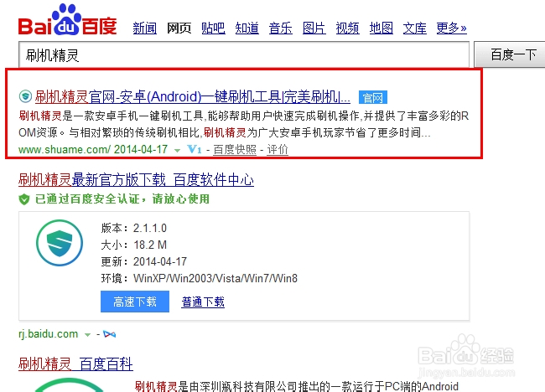Click the shuame site favicon icon
The width and height of the screenshot is (545, 392).
(25, 96)
